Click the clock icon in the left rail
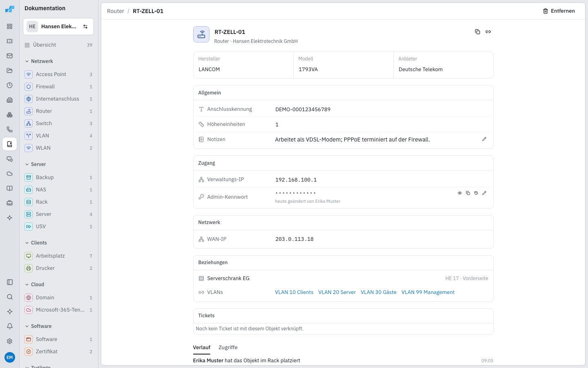 [x=10, y=85]
